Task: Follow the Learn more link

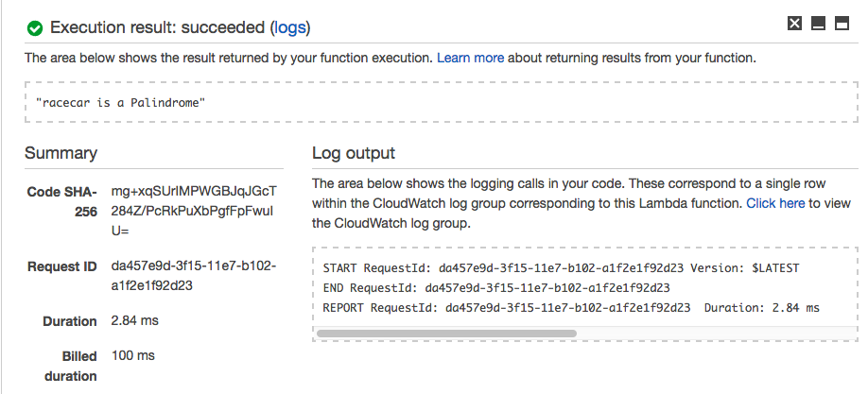Action: coord(470,58)
